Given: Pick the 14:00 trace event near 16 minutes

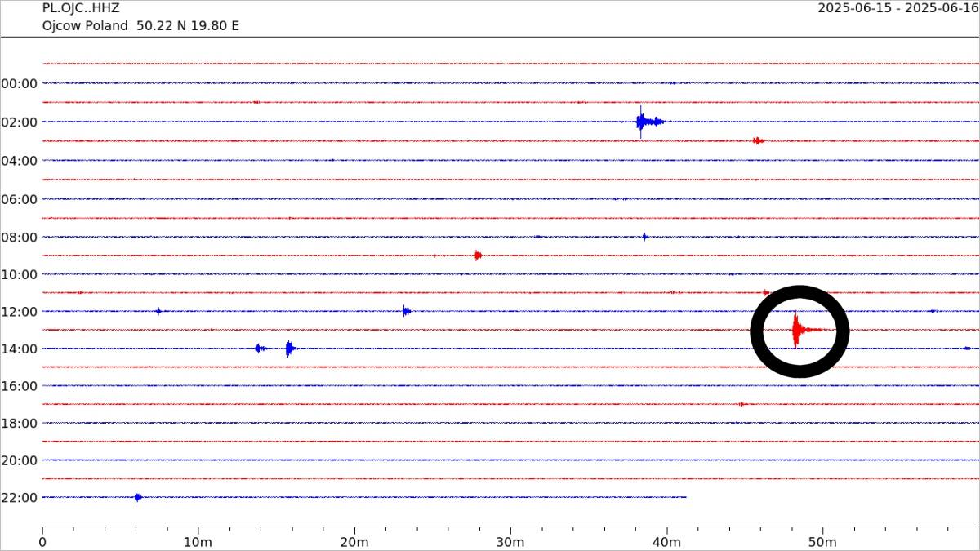Looking at the screenshot, I should pyautogui.click(x=290, y=349).
